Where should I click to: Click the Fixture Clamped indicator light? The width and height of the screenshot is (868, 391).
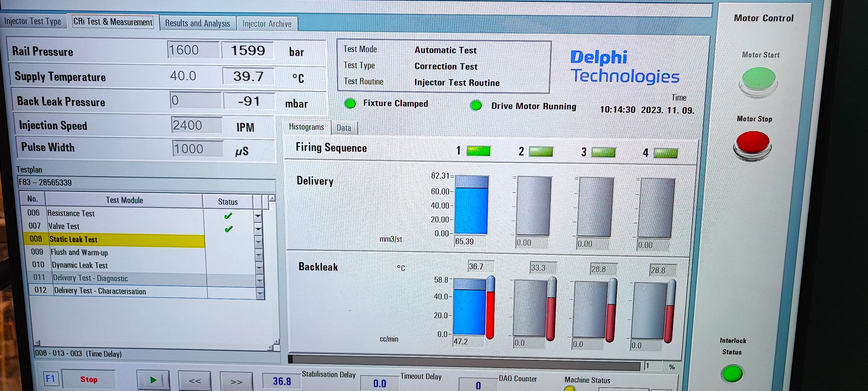pyautogui.click(x=350, y=104)
